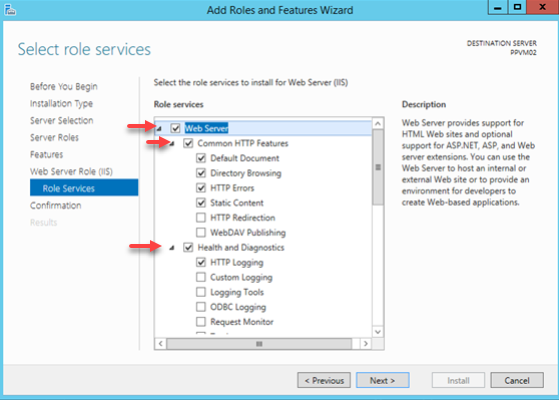
Task: Select the Logging Tools row label
Action: click(237, 292)
